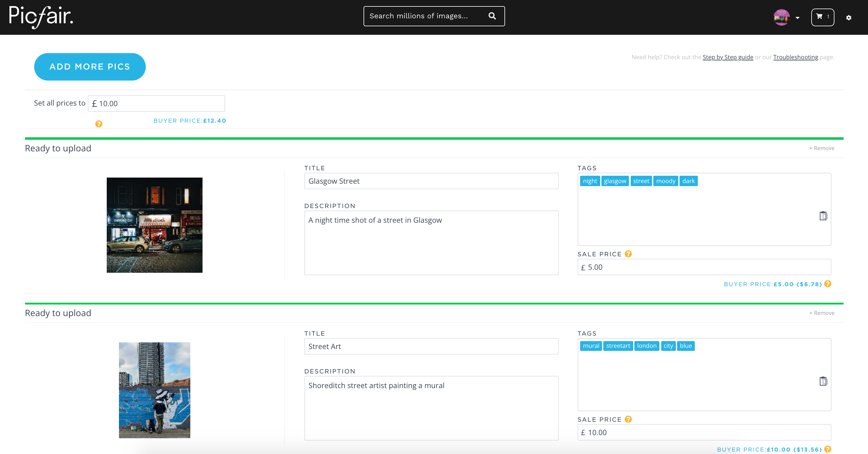
Task: Select the night tag
Action: 590,181
